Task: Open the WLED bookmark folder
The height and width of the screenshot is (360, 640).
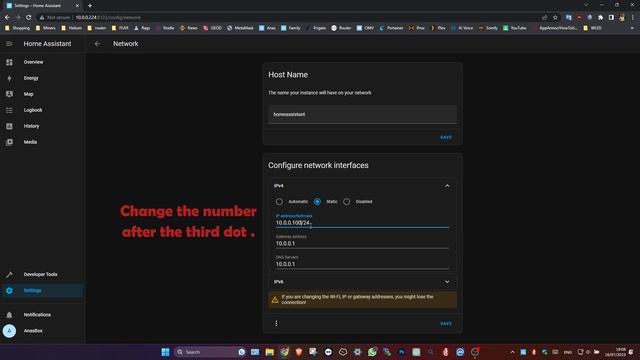Action: (x=592, y=28)
